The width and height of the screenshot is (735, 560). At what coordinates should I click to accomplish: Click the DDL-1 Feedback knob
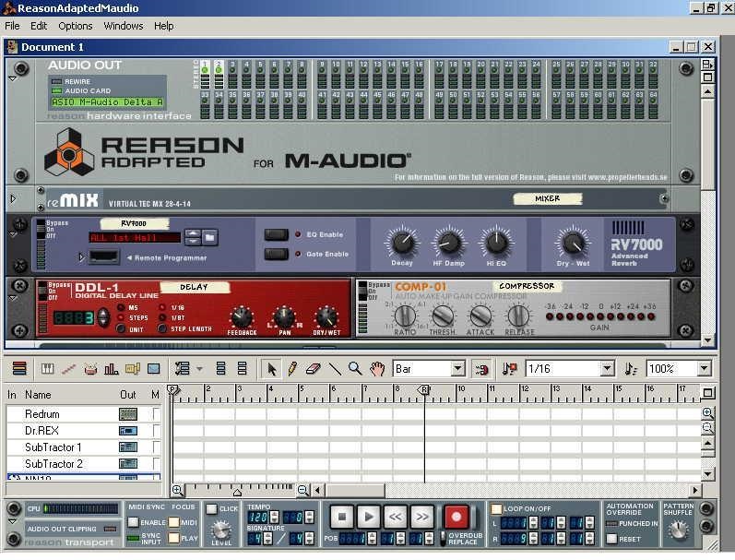click(242, 318)
